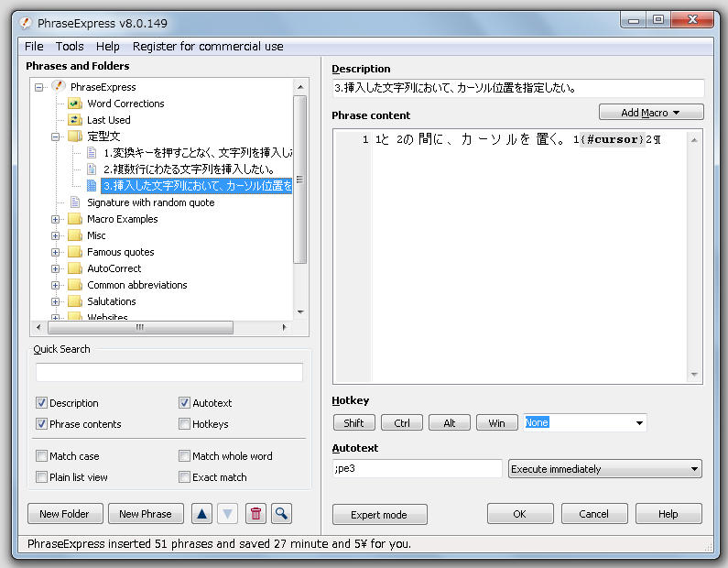This screenshot has height=568, width=728.
Task: Click the Macro Examples folder icon
Action: click(x=75, y=219)
